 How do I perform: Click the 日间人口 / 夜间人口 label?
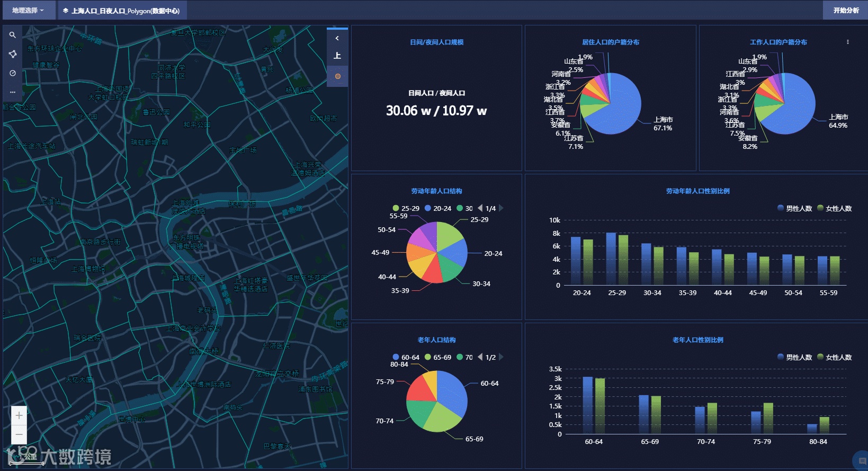[436, 93]
